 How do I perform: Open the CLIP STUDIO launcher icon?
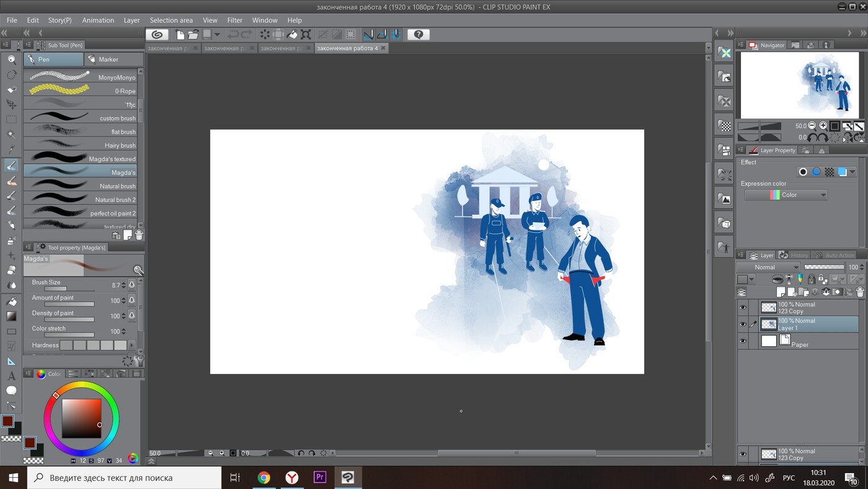[157, 35]
